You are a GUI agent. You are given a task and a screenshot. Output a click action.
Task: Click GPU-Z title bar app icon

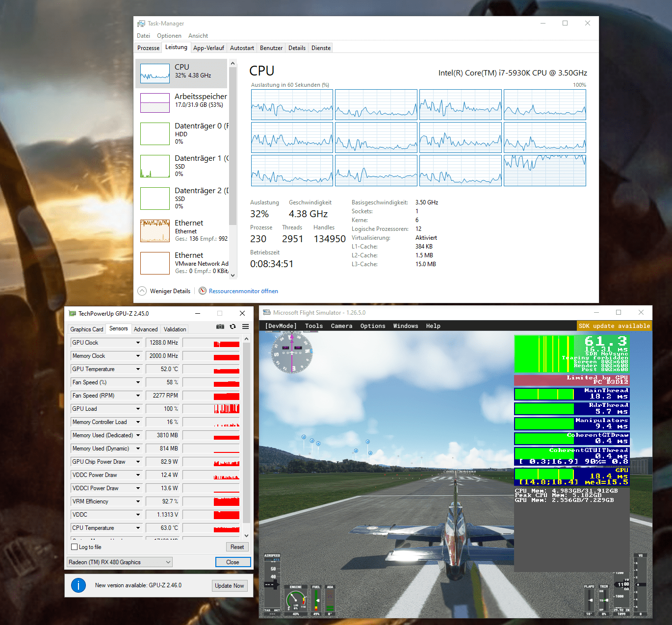pos(72,313)
